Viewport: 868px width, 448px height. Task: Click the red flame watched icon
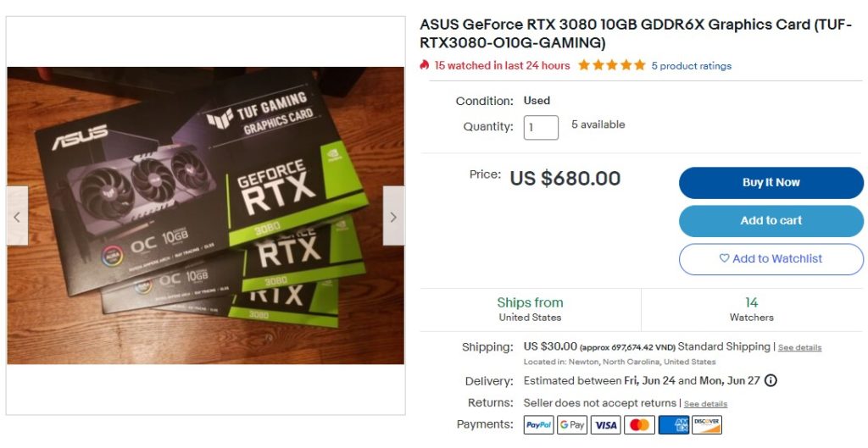click(x=425, y=65)
